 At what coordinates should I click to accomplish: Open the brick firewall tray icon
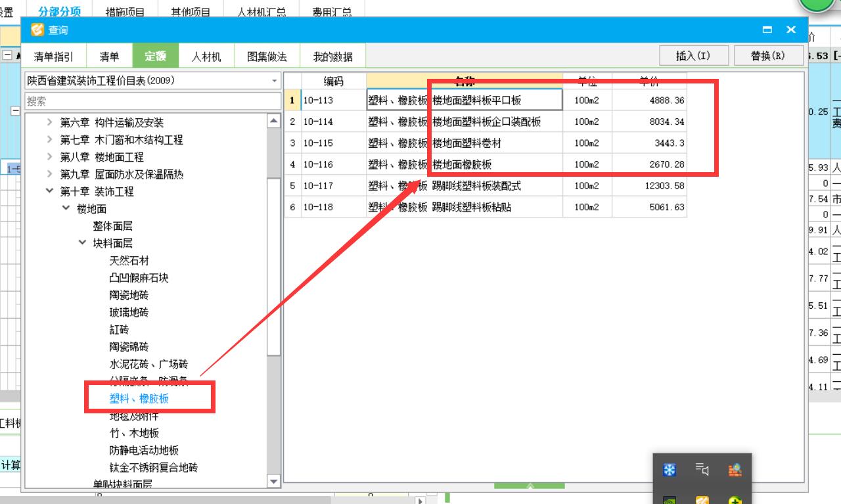coord(735,470)
